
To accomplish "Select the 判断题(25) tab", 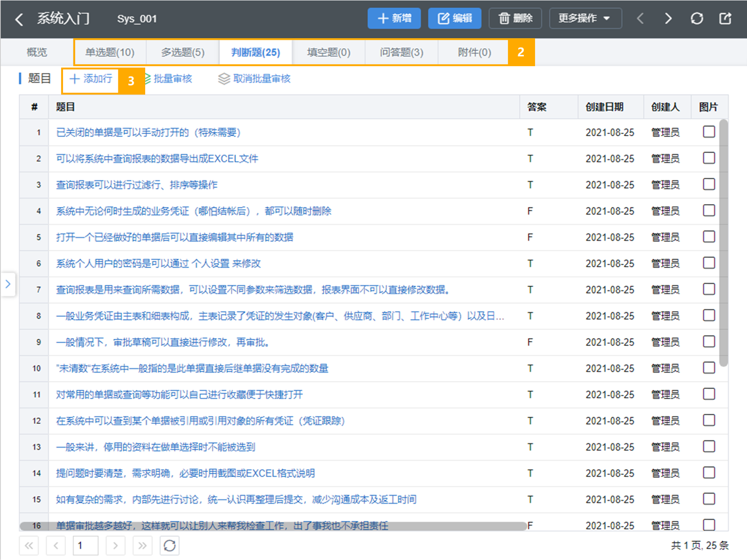I will click(x=256, y=52).
